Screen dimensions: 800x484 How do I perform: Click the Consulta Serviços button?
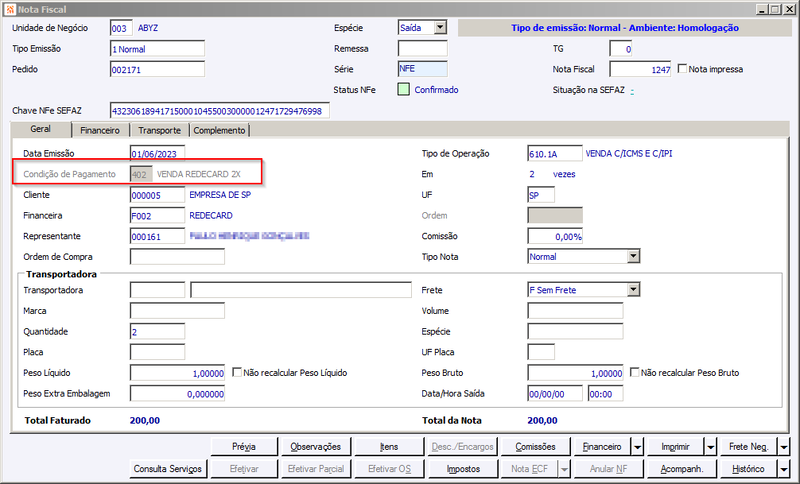click(x=168, y=468)
